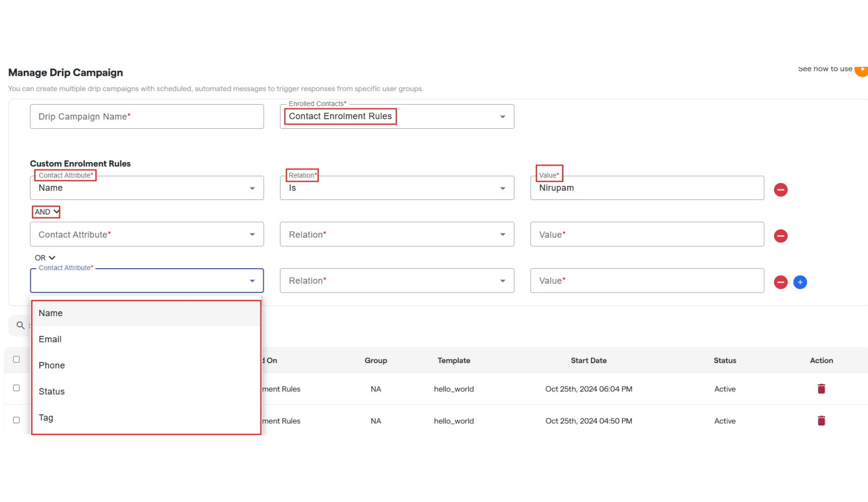Click into the Drip Campaign Name field

click(x=147, y=116)
